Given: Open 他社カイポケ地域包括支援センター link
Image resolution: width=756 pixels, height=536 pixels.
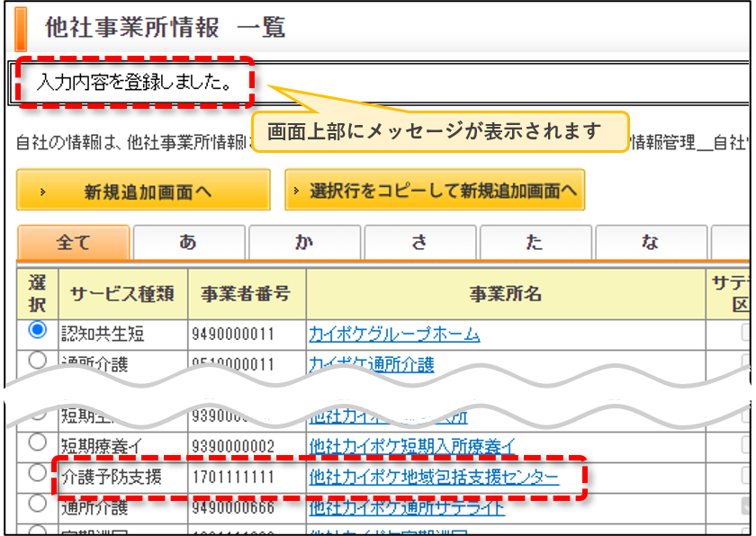Looking at the screenshot, I should pos(434,477).
